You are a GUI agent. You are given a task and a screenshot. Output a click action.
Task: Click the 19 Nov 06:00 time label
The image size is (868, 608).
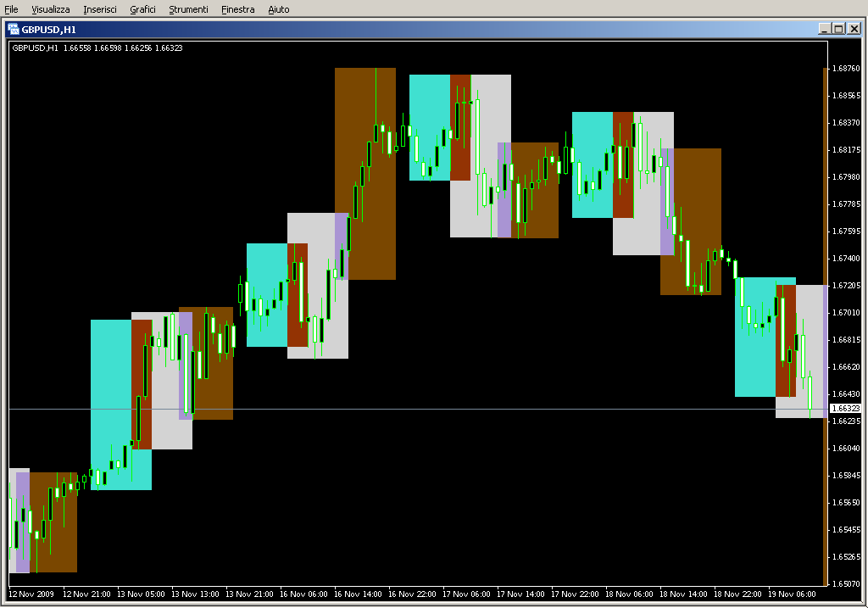point(792,594)
